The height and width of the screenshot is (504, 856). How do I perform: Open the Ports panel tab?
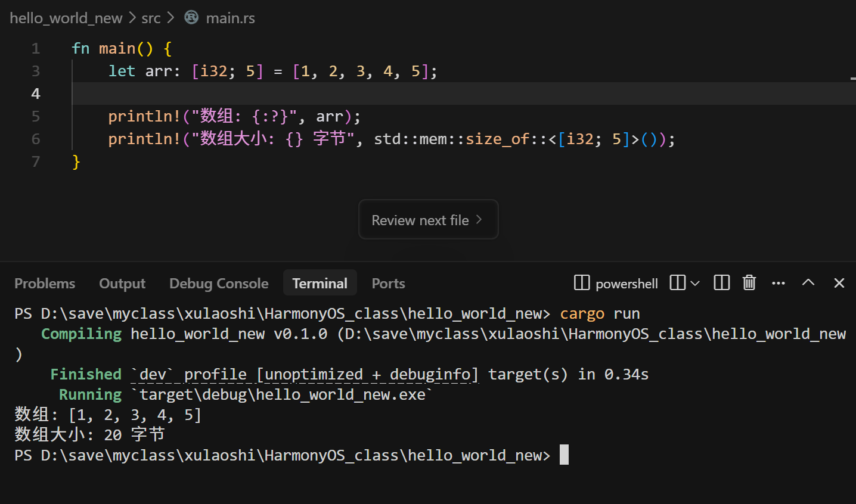[388, 284]
